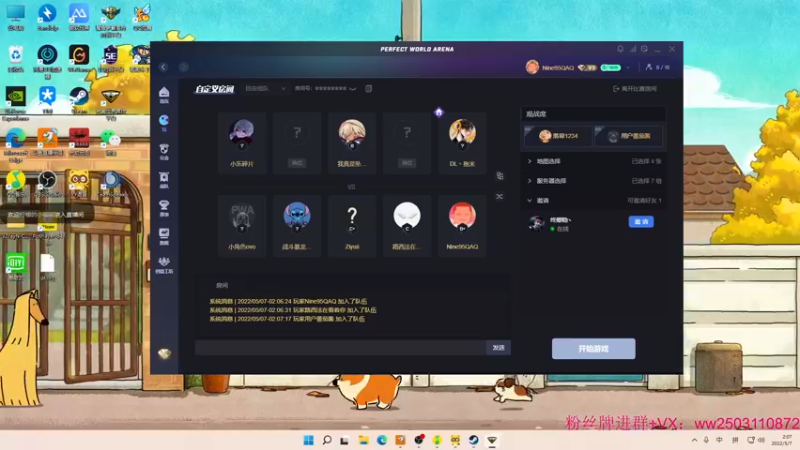
Task: Click the purple room owner badge above DL
Action: tap(439, 112)
